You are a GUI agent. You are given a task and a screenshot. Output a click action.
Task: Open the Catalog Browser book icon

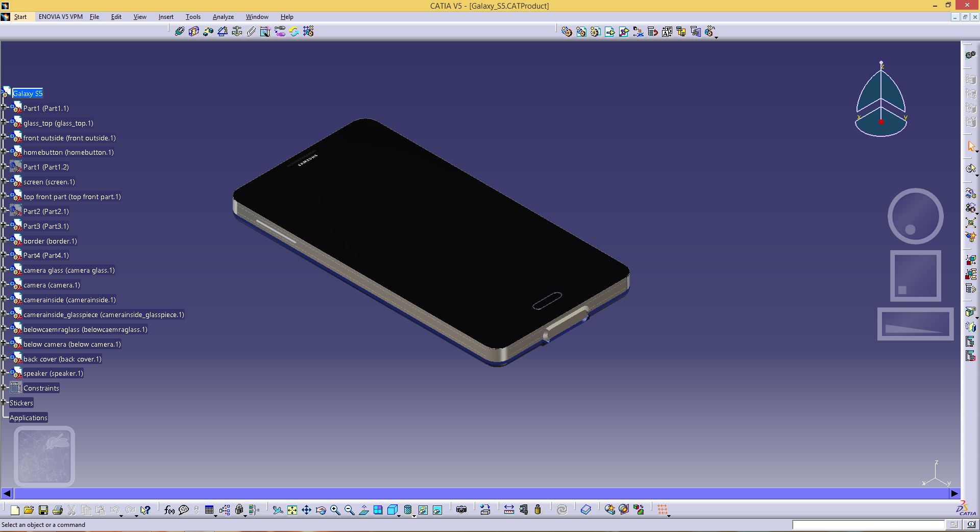tap(586, 510)
